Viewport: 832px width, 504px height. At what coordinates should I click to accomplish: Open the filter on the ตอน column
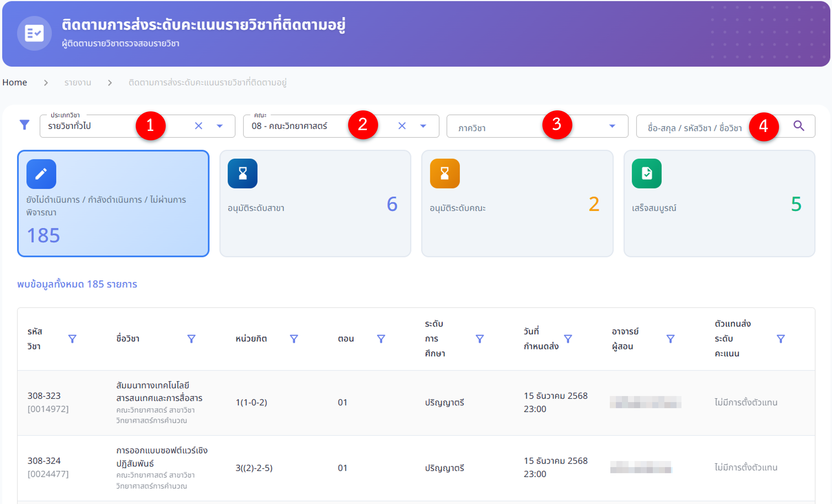(381, 338)
